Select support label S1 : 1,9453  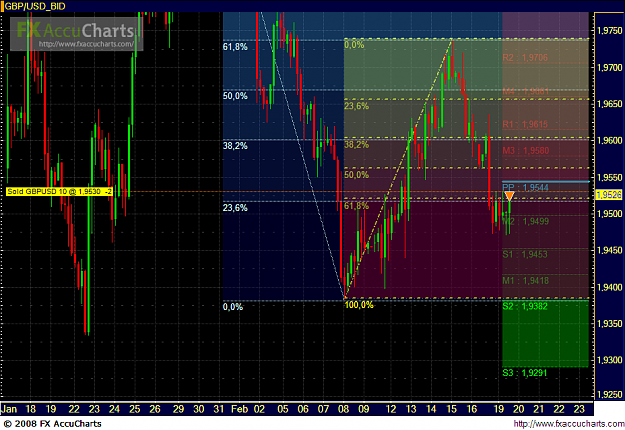pyautogui.click(x=525, y=254)
